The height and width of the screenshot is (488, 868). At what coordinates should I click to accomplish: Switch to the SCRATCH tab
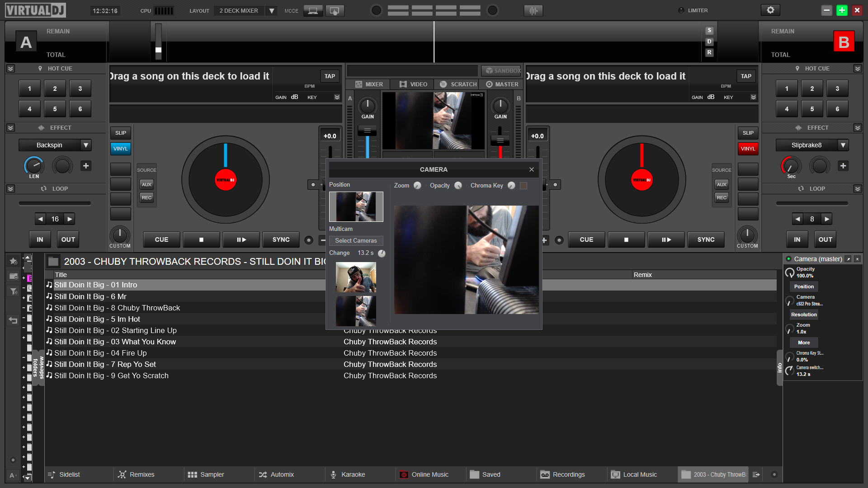click(458, 84)
